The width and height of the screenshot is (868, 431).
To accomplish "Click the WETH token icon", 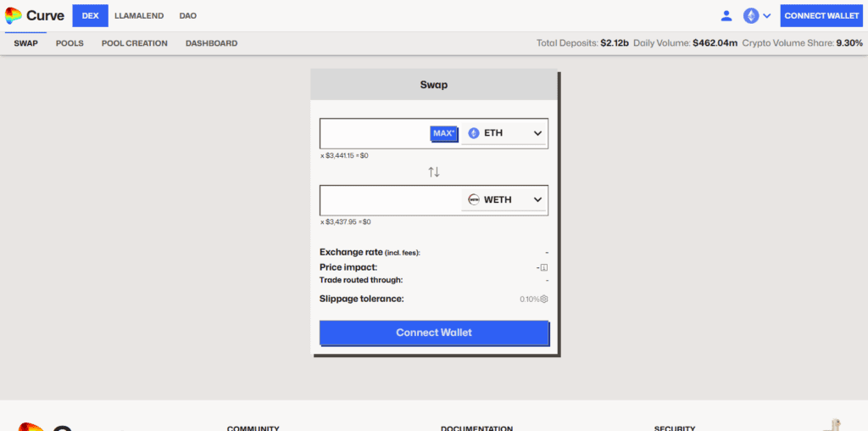I will point(474,200).
